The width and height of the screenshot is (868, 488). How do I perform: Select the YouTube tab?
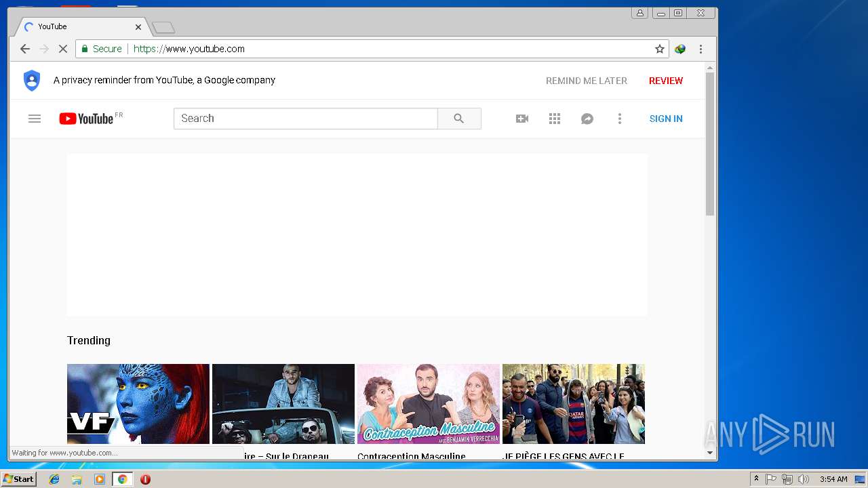[x=81, y=27]
